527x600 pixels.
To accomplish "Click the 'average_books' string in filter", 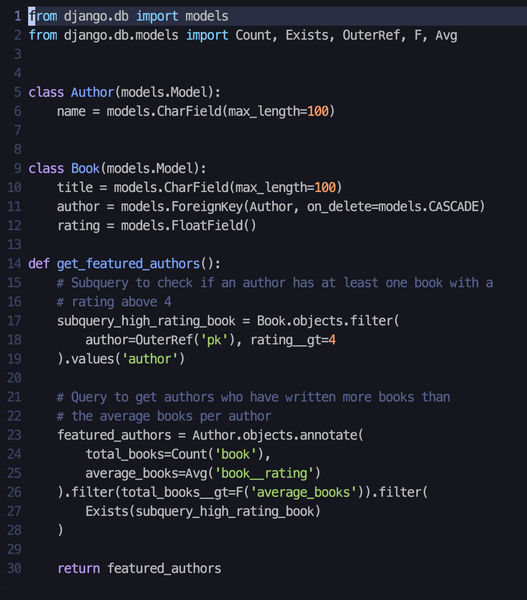I will pos(303,492).
